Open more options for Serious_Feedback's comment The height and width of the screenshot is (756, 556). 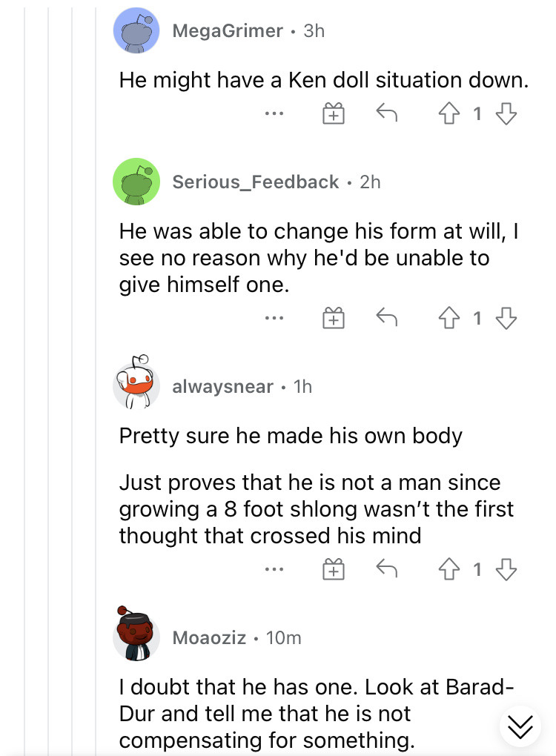tap(274, 318)
